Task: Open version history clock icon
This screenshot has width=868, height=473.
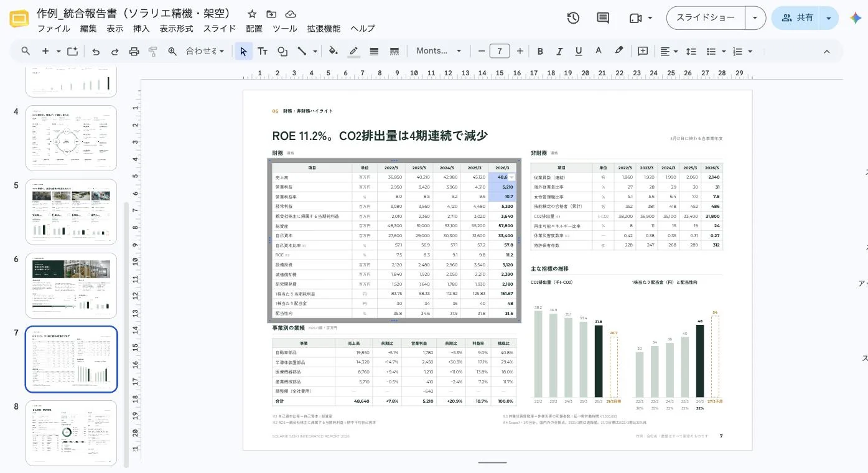Action: [x=573, y=18]
